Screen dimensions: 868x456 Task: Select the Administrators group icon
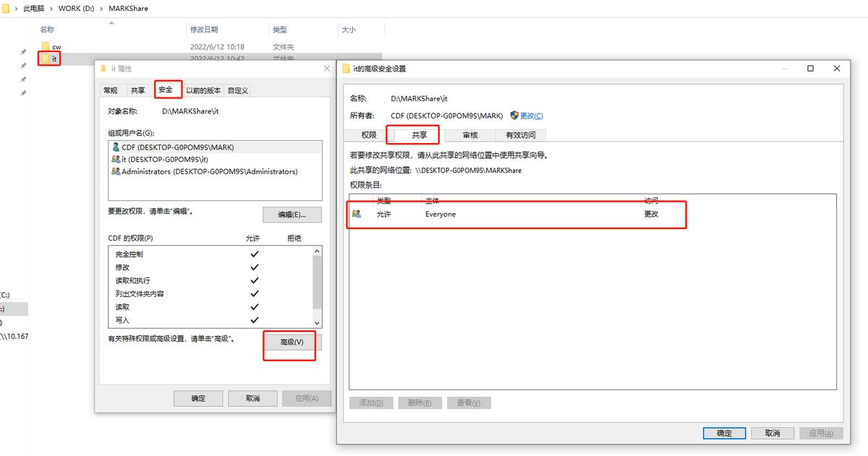click(115, 171)
